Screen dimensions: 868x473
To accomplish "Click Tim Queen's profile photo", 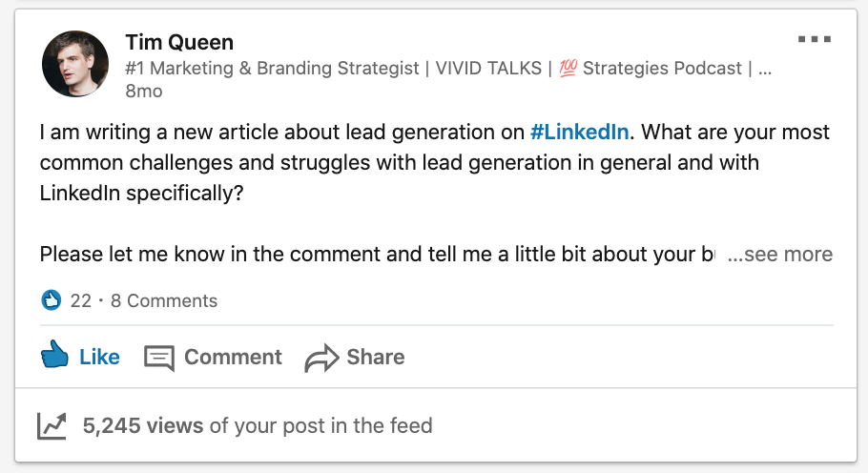I will coord(75,64).
